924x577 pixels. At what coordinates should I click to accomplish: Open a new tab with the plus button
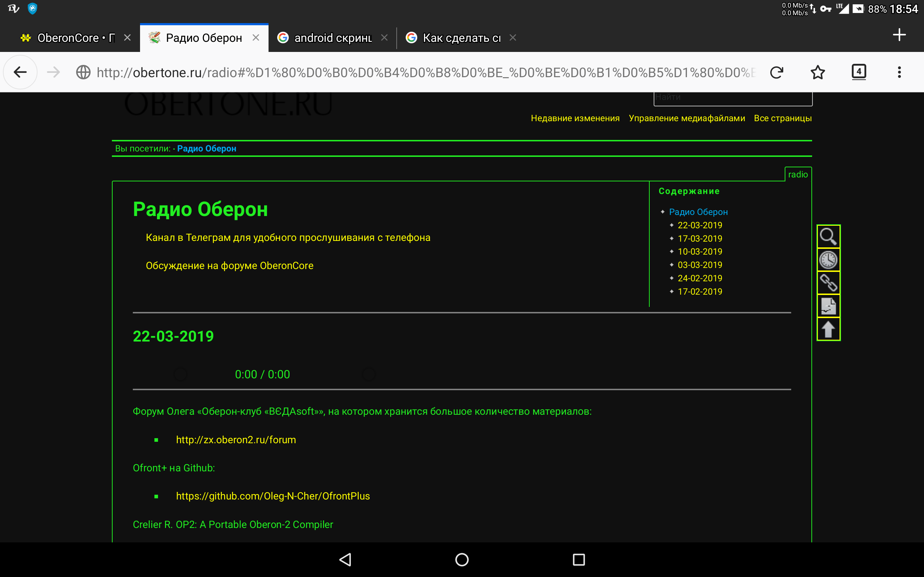click(899, 35)
